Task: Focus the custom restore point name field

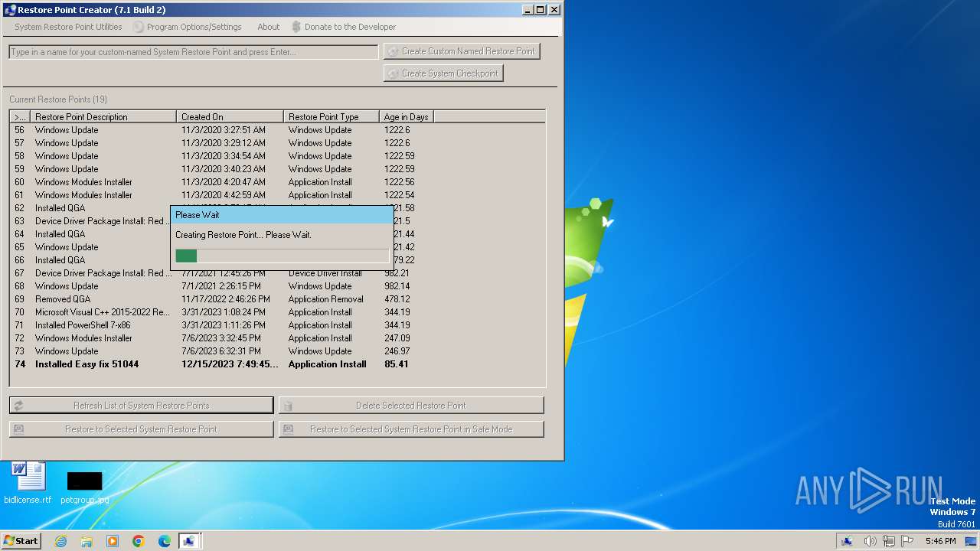Action: coord(194,52)
